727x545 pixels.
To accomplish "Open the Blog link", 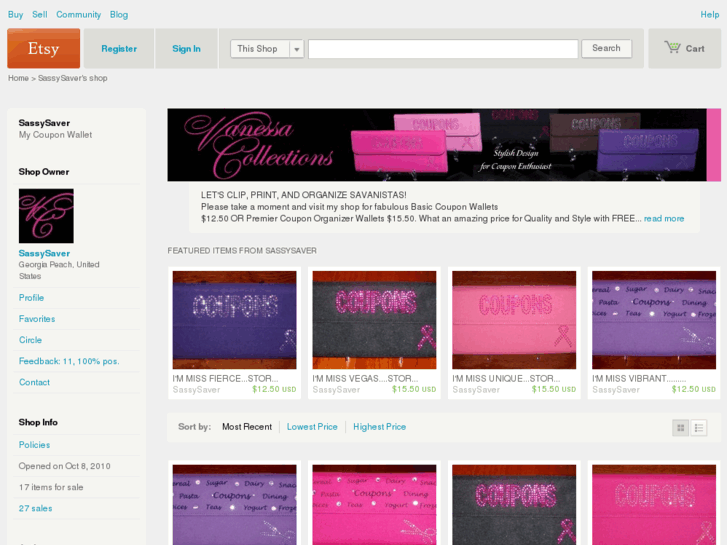I will [119, 14].
